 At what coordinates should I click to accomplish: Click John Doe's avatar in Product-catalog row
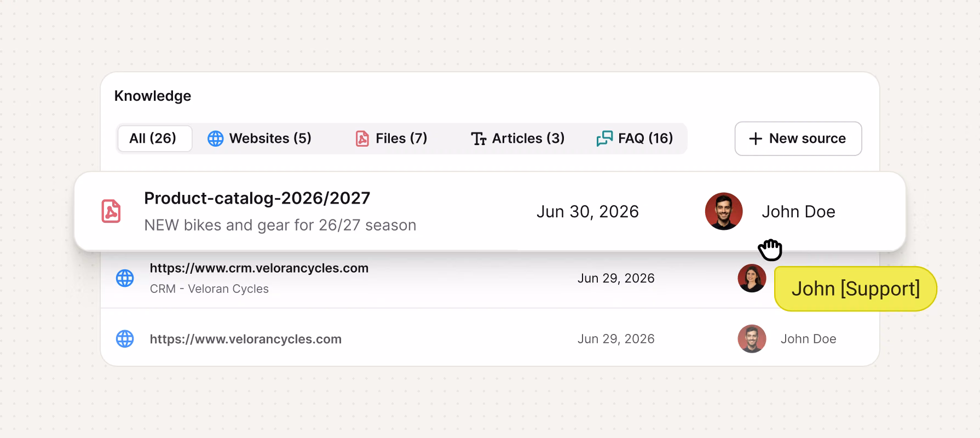pos(724,211)
